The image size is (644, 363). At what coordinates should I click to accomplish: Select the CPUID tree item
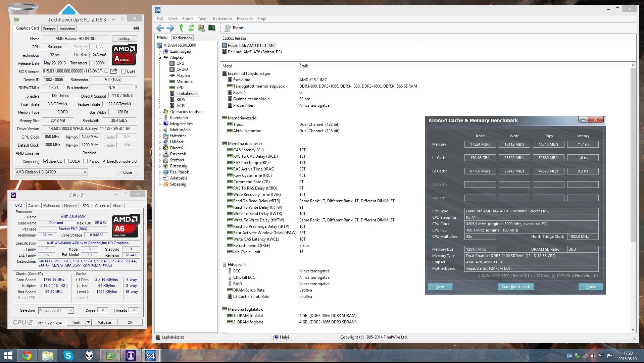[182, 69]
